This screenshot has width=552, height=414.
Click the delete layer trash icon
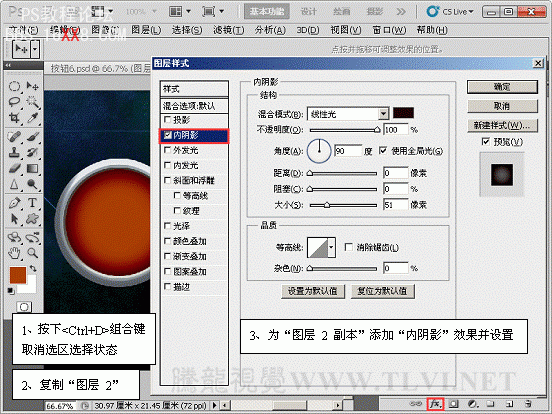(528, 404)
